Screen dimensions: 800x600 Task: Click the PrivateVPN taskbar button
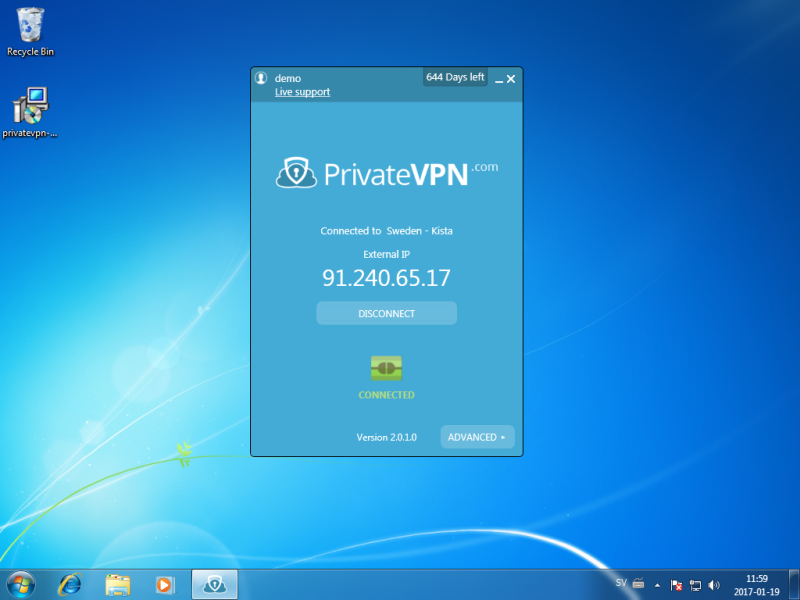coord(214,583)
